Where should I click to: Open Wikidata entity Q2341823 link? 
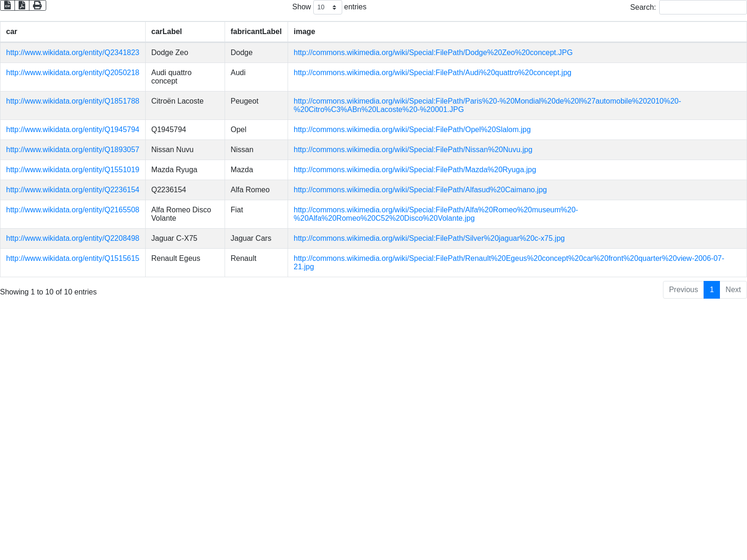72,53
